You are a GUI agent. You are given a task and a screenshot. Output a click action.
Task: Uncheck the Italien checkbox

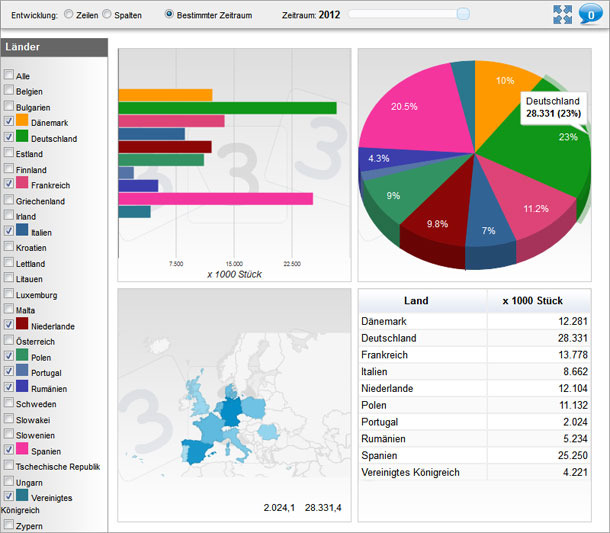[9, 231]
